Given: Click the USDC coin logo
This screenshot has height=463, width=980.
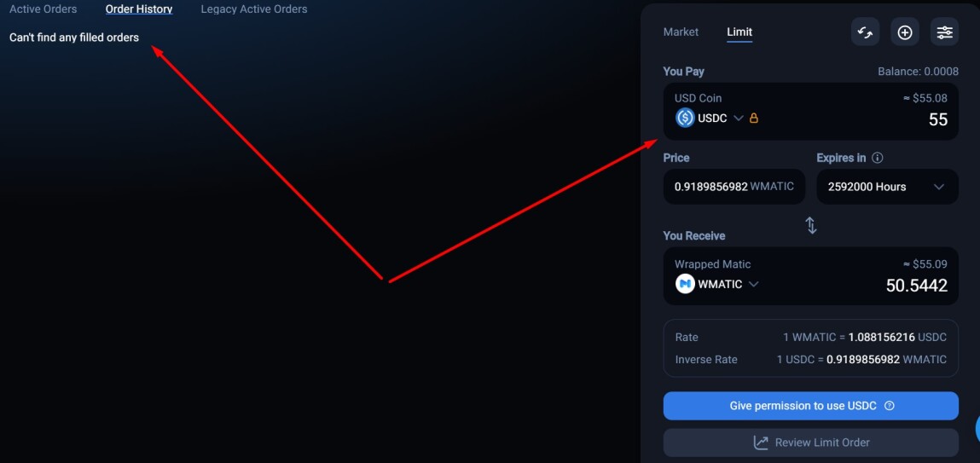Looking at the screenshot, I should pos(685,118).
